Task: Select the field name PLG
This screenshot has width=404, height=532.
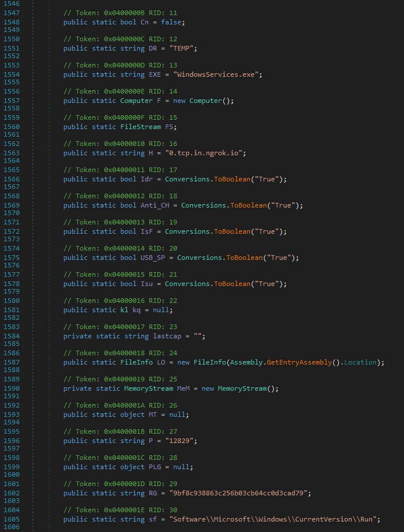Action: point(155,467)
